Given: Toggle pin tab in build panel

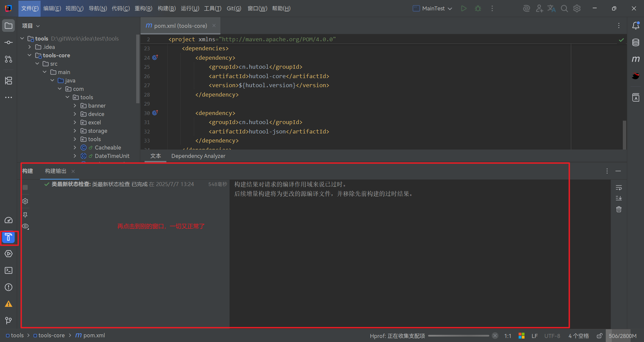Looking at the screenshot, I should [x=25, y=215].
